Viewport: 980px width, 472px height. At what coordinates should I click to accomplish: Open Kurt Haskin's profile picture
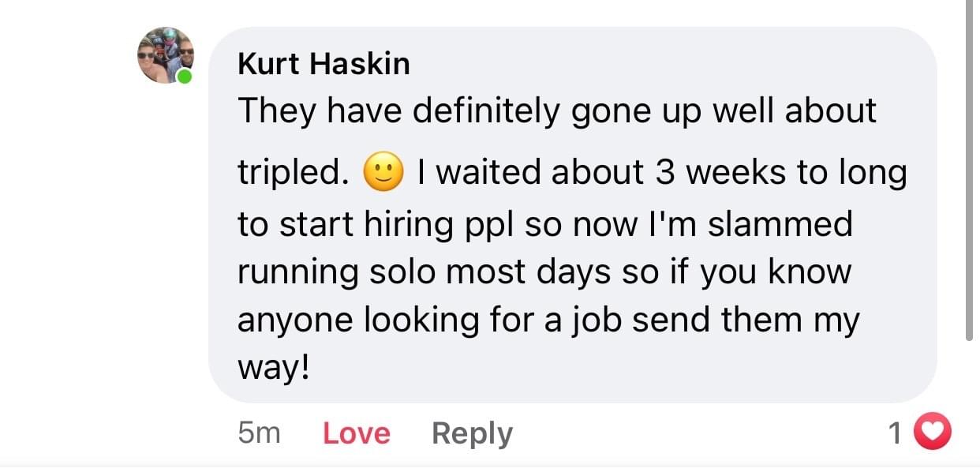coord(165,55)
